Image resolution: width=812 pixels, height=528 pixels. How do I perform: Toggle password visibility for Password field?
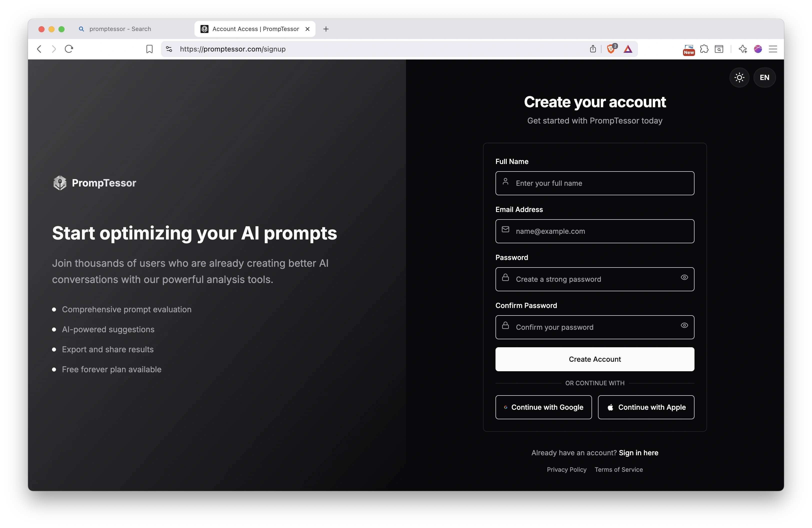685,278
